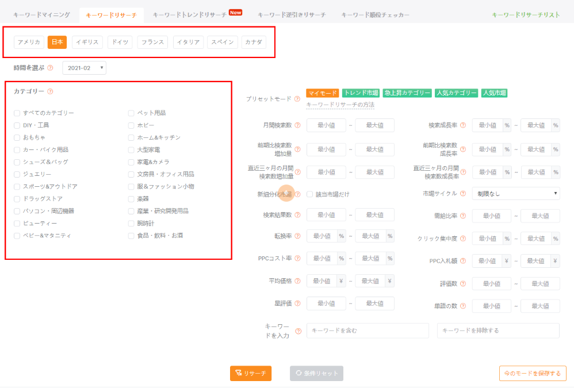Click the キーワードを含む input field
574x392 pixels.
[368, 330]
